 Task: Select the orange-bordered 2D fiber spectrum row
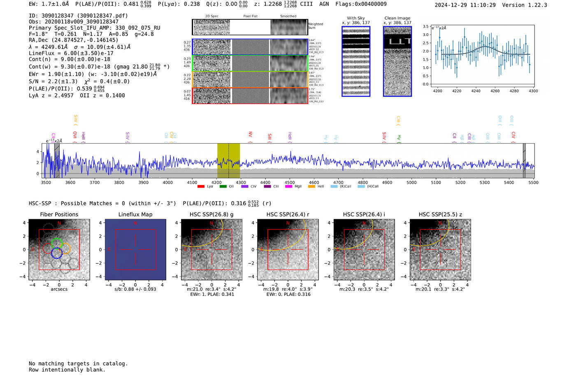pos(250,79)
